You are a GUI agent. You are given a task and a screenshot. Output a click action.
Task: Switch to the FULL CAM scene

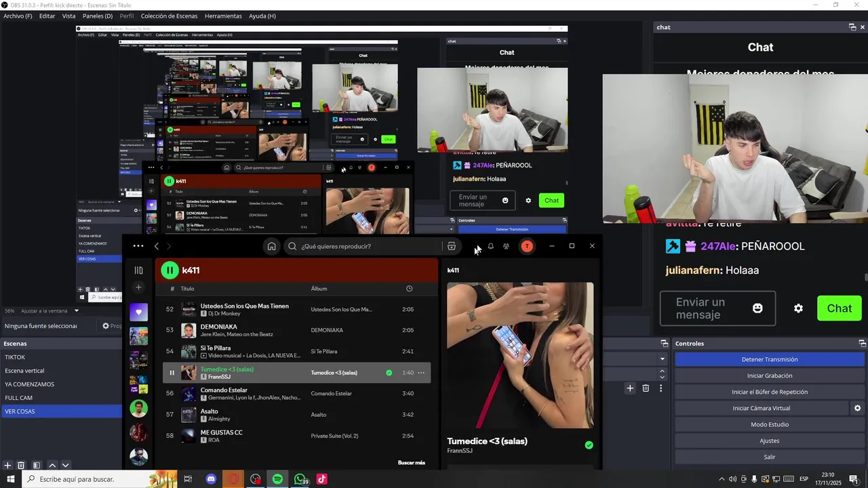coord(62,398)
